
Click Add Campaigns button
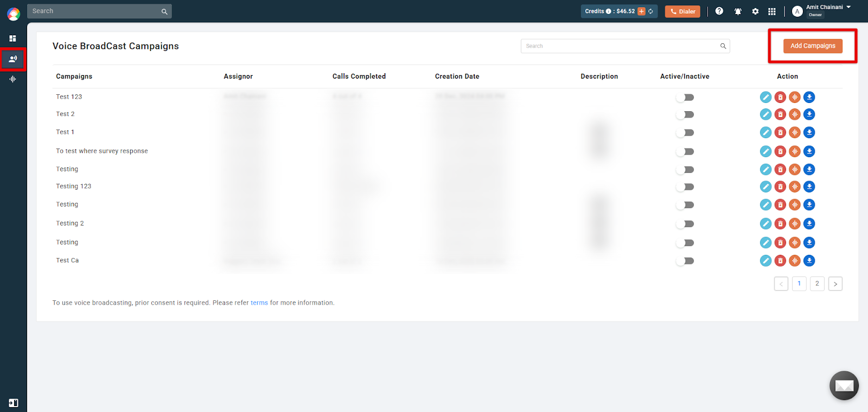[813, 46]
